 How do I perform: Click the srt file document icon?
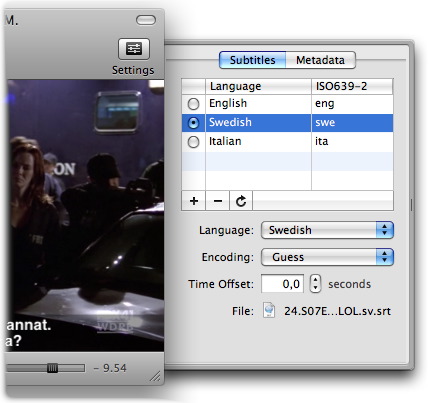269,310
